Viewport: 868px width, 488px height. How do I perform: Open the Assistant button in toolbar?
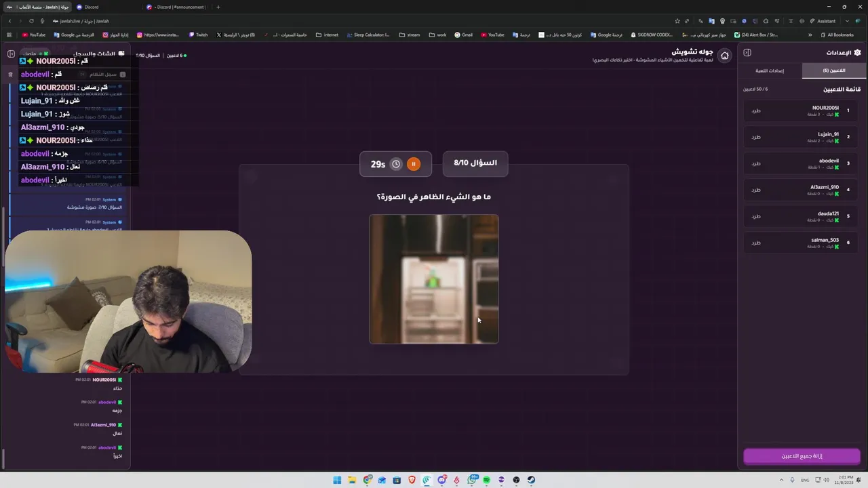pyautogui.click(x=823, y=21)
